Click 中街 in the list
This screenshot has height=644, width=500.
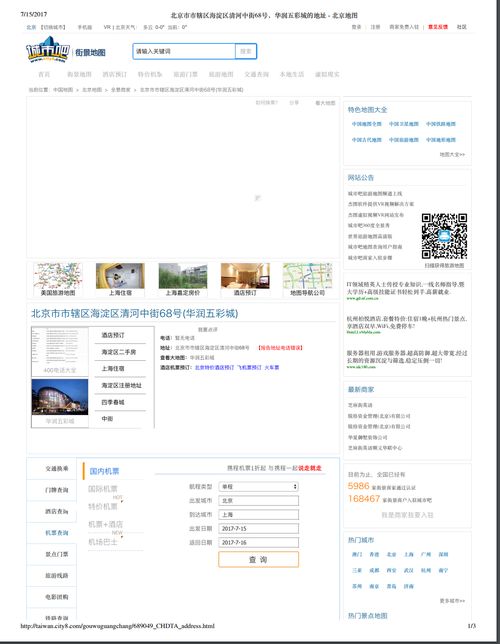107,419
